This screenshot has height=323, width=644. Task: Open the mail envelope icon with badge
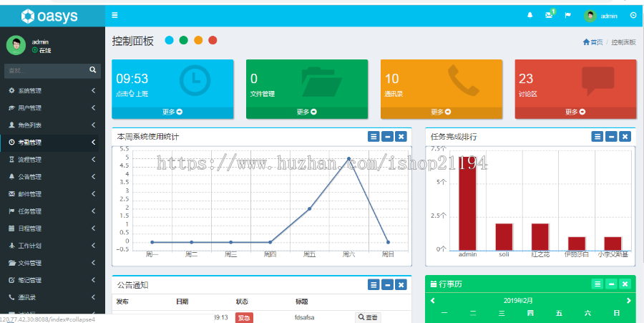[x=549, y=15]
